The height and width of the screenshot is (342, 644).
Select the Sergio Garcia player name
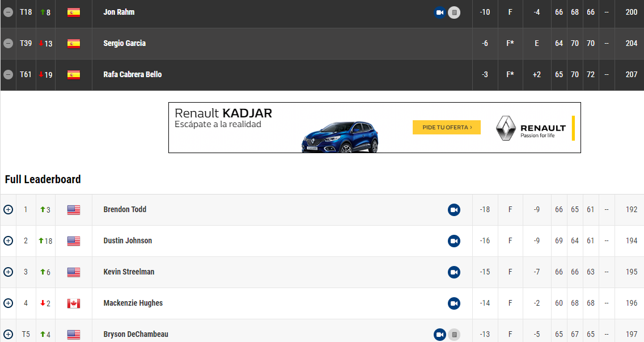125,44
